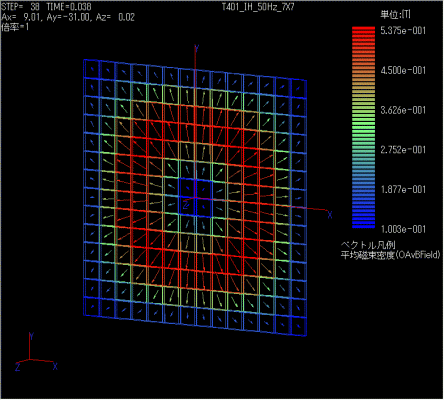This screenshot has width=444, height=400.
Task: Select the 5.375e-001 legend maximum value
Action: point(403,31)
